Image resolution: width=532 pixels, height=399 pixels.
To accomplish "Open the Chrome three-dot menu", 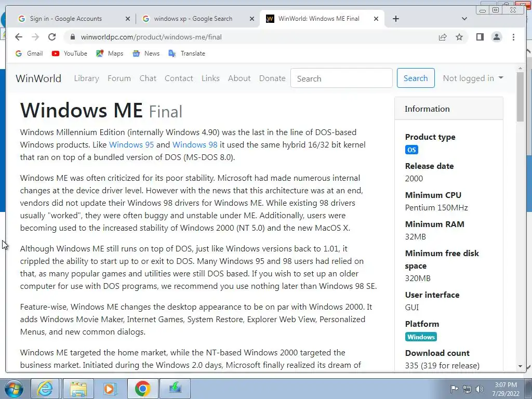I will [513, 37].
